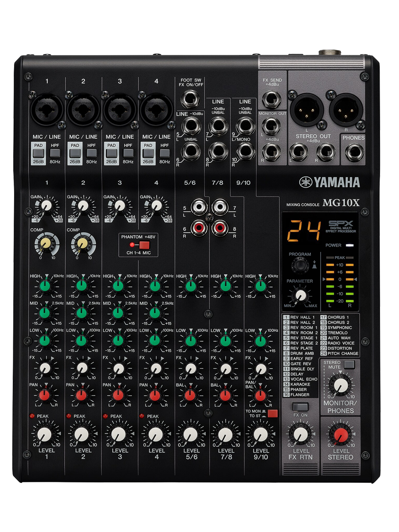Toggle the HPF 80Hz switch on channel 3
Screen dimensions: 399x532
point(128,153)
